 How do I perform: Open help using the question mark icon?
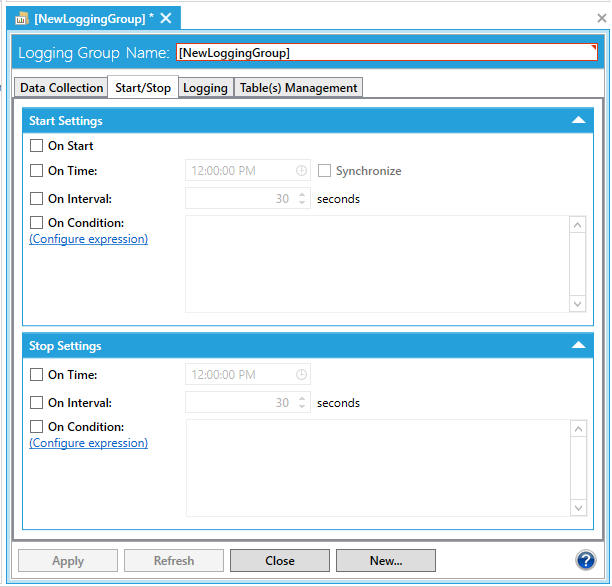tap(585, 560)
